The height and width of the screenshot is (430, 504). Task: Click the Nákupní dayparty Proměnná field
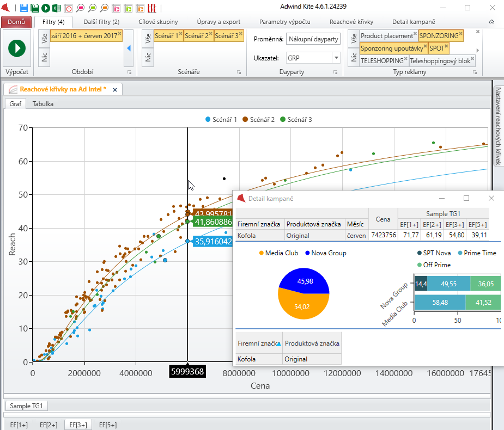313,39
